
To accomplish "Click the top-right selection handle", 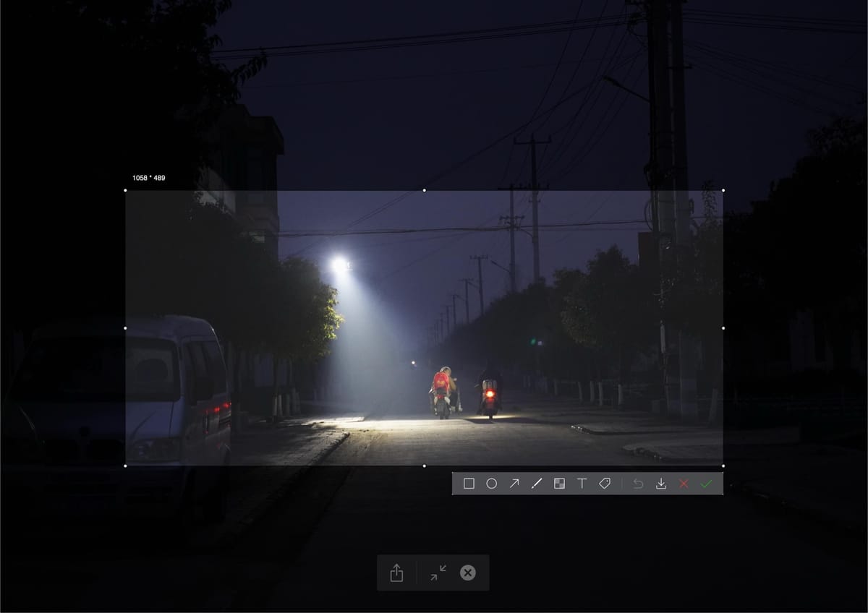I will click(723, 190).
